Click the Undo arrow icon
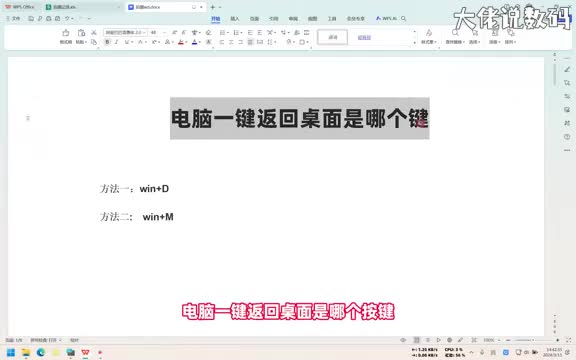This screenshot has width=576, height=360. tap(67, 18)
